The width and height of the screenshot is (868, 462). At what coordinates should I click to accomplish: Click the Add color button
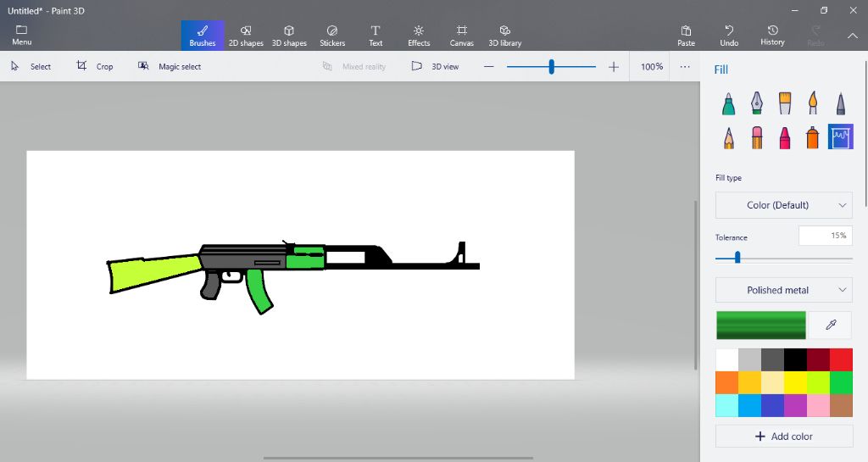784,436
